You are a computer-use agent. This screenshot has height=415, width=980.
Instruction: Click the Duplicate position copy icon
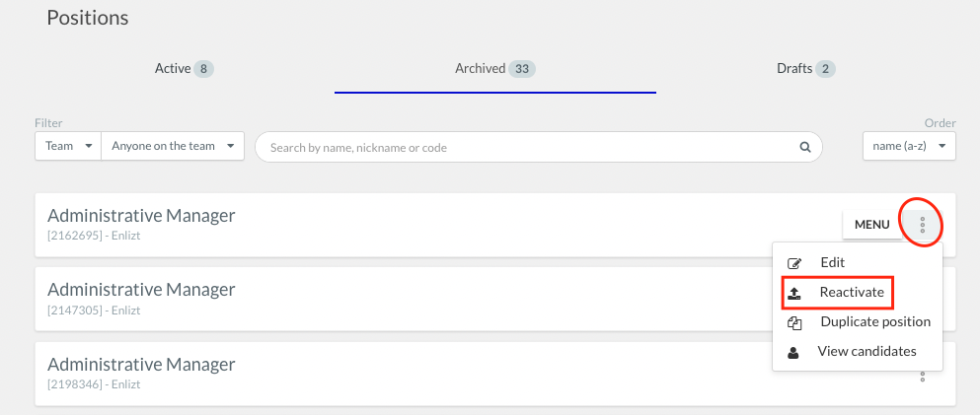(794, 323)
